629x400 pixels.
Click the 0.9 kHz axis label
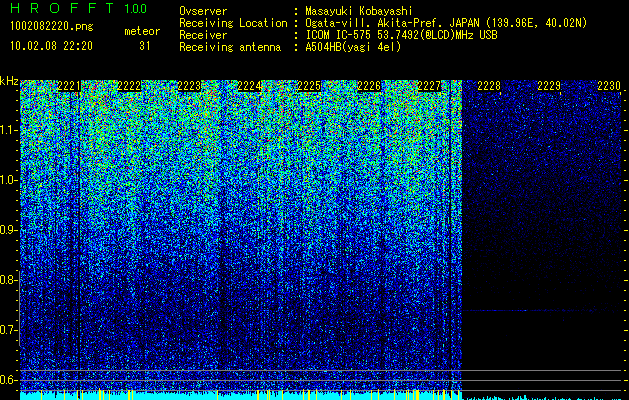[x=9, y=230]
